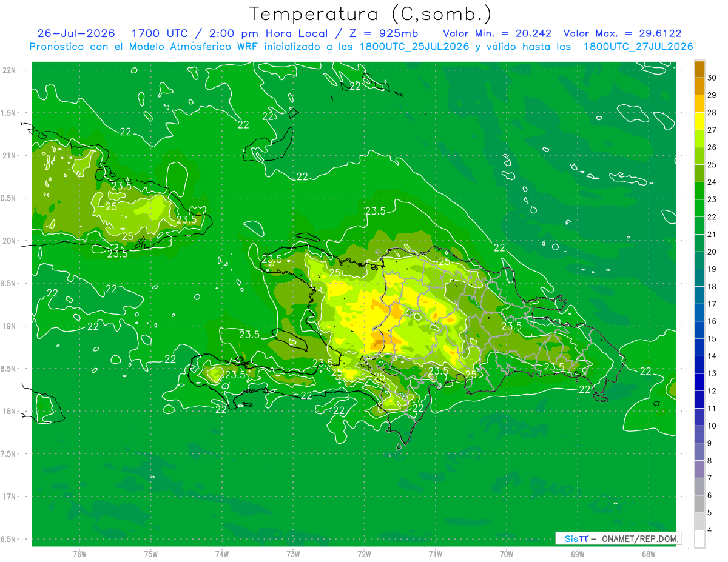Click the '4' label on the color scale
This screenshot has width=728, height=562.
click(x=710, y=530)
